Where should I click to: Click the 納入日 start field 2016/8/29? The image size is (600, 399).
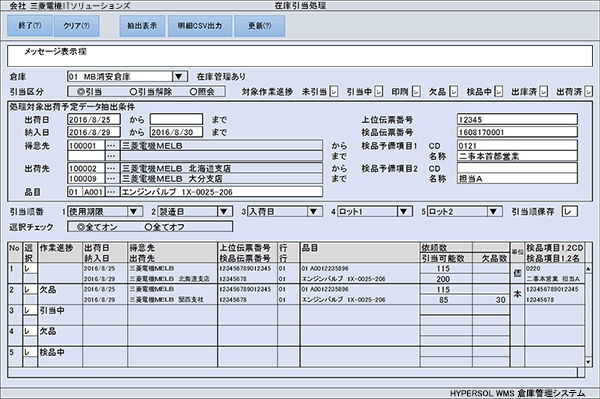click(94, 132)
